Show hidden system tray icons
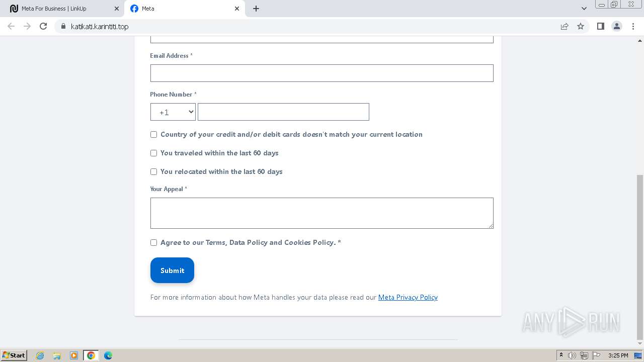644x362 pixels. pos(561,355)
